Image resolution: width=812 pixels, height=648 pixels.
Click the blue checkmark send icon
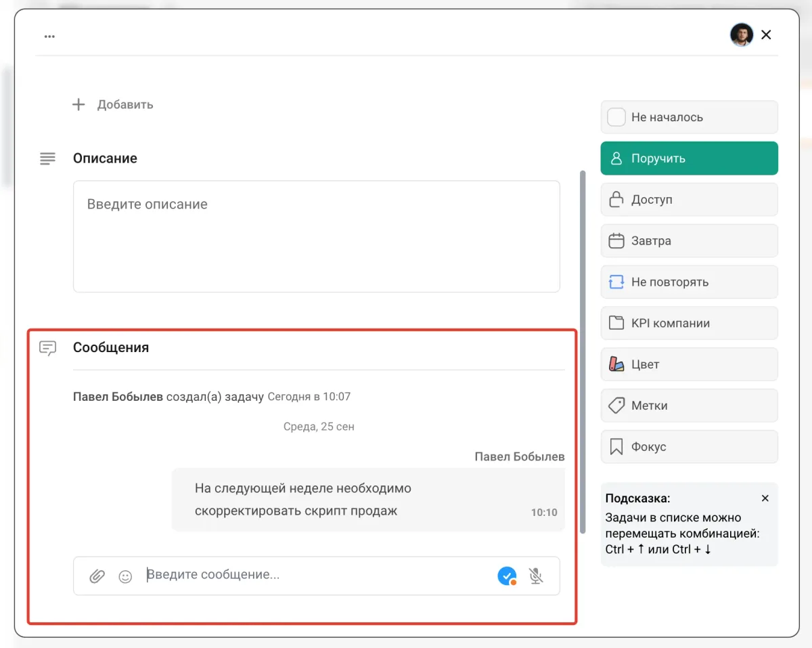click(507, 576)
